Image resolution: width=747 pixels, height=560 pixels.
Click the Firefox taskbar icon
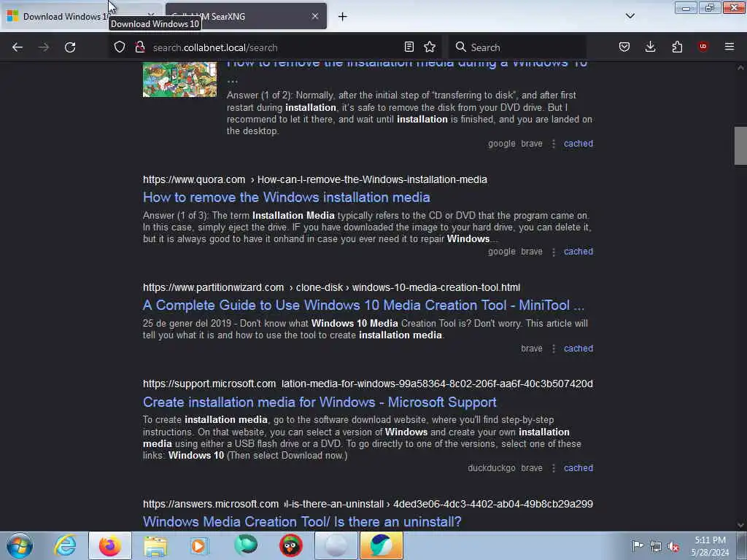(x=110, y=545)
